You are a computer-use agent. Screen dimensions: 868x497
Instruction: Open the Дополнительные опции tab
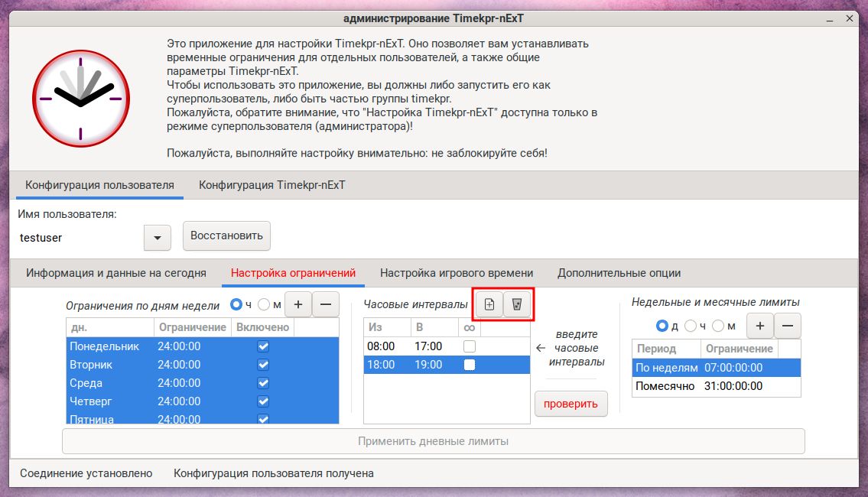pos(619,273)
